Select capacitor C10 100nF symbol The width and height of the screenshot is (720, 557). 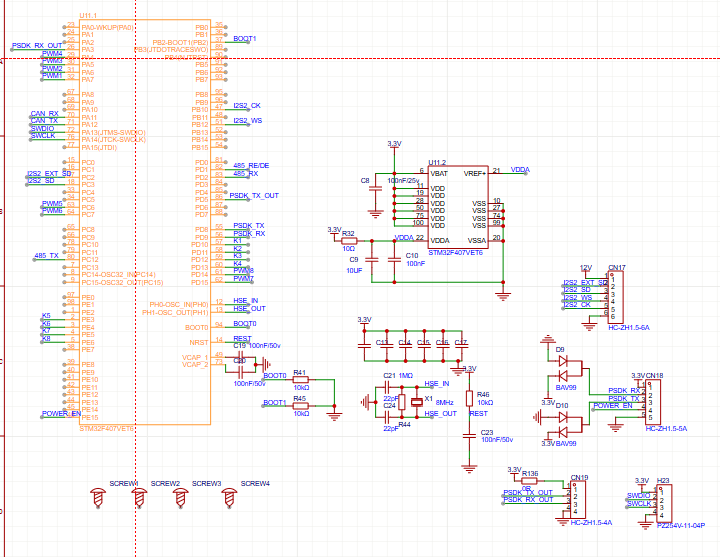(x=394, y=260)
